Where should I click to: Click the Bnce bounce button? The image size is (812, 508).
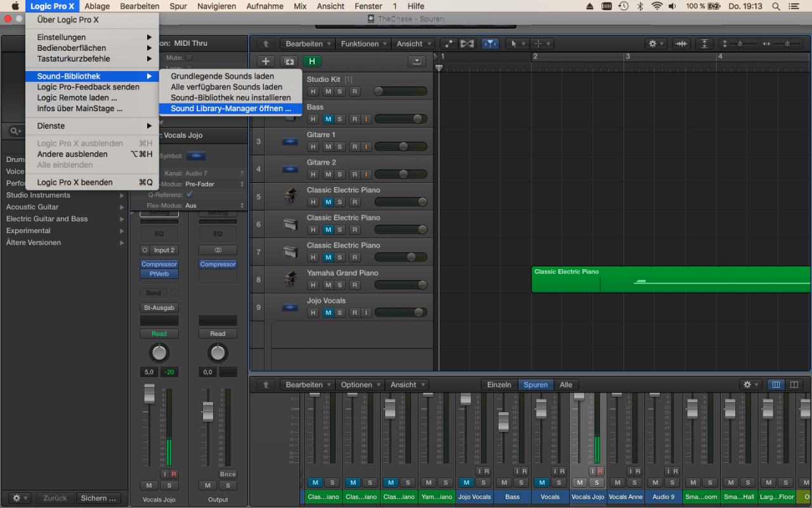(228, 474)
